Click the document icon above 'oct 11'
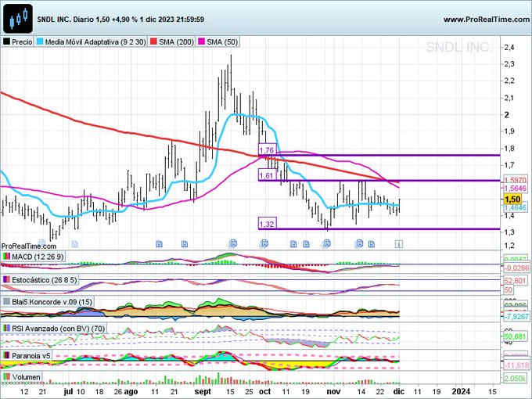This screenshot has width=532, height=399. [293, 244]
